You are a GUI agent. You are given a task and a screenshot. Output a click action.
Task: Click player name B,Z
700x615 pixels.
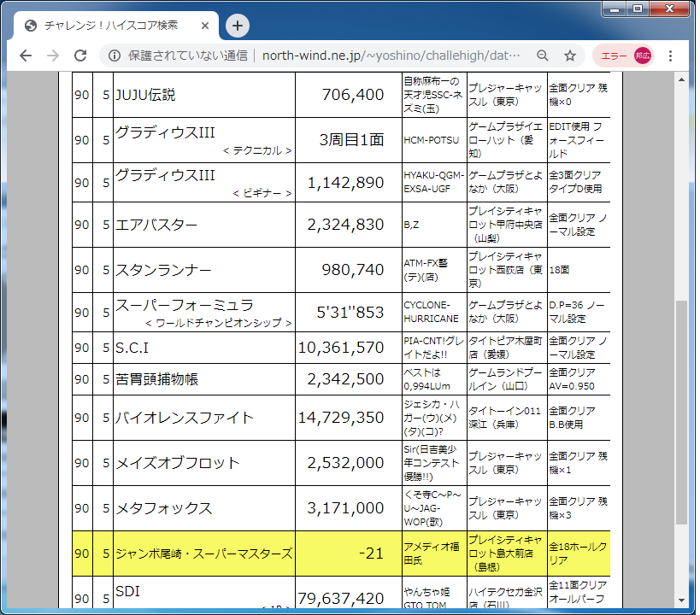tap(411, 225)
